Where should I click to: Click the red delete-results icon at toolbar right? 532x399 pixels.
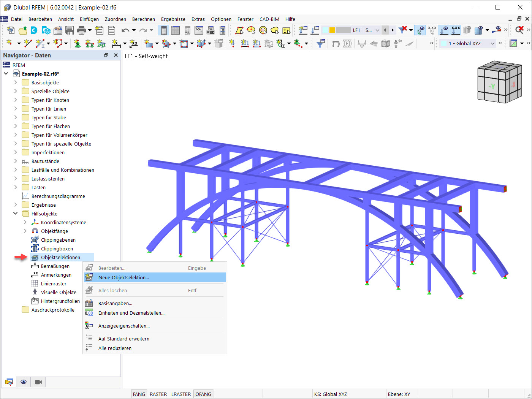coord(520,30)
